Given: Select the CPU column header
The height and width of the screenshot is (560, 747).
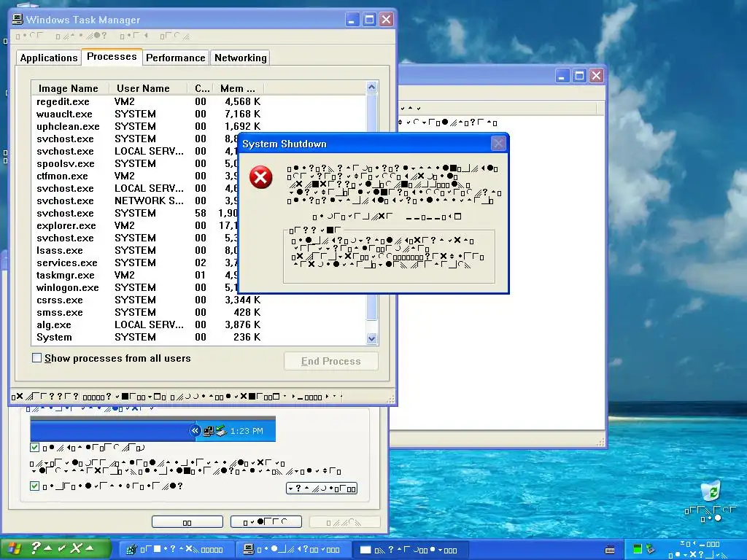Looking at the screenshot, I should pyautogui.click(x=201, y=88).
